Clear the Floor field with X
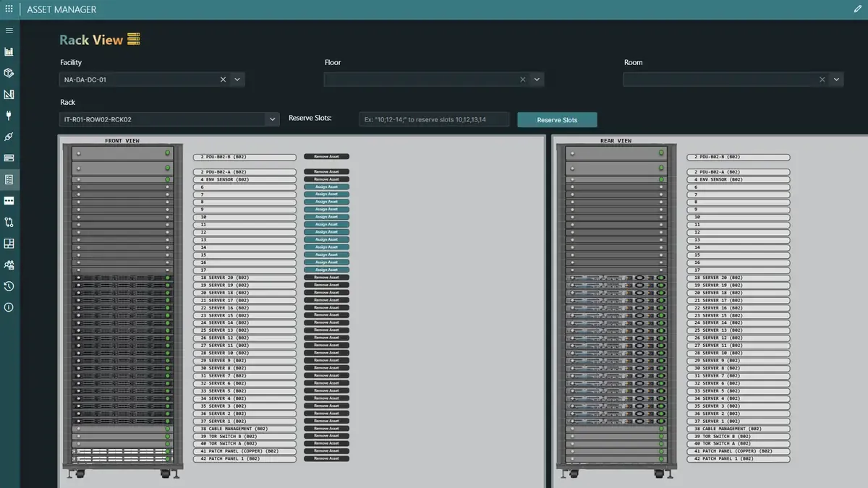 click(x=523, y=80)
